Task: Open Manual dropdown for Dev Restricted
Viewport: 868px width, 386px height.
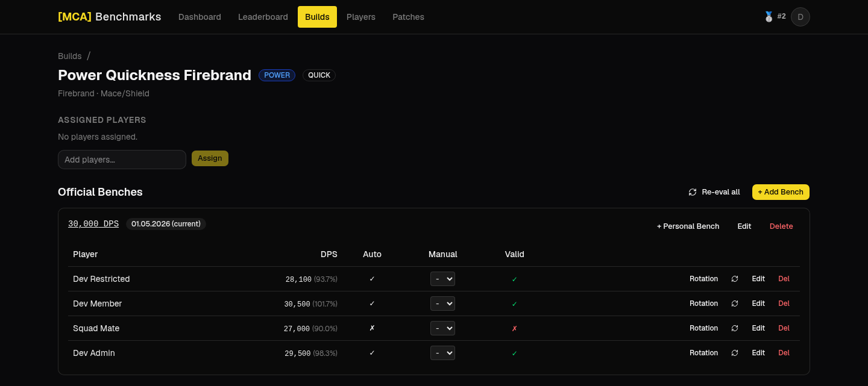Action: tap(442, 279)
